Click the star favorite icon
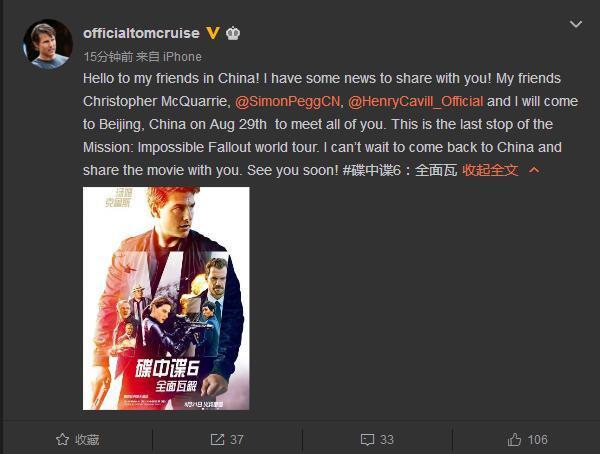The width and height of the screenshot is (600, 454). coord(62,439)
